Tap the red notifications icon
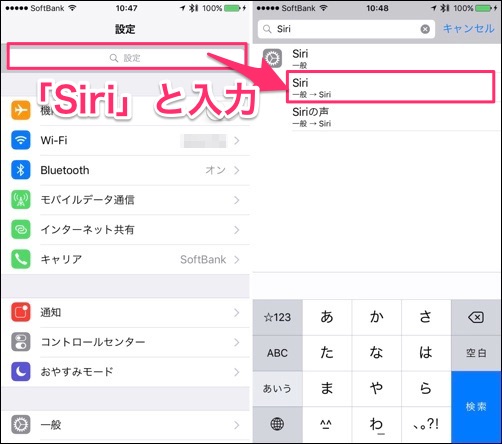This screenshot has width=502, height=444. click(x=21, y=312)
